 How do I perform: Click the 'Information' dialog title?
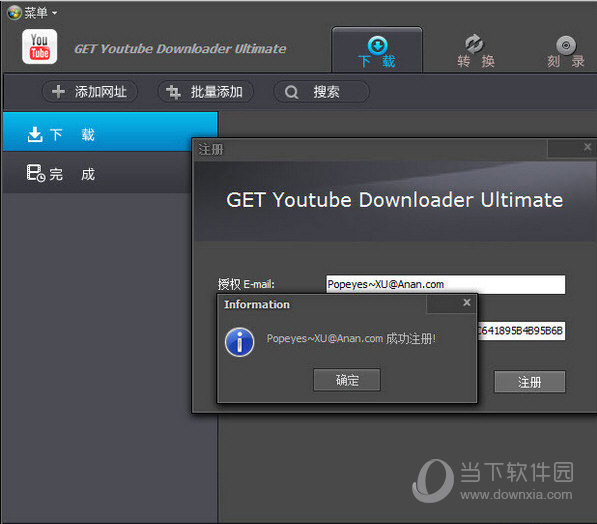coord(257,305)
